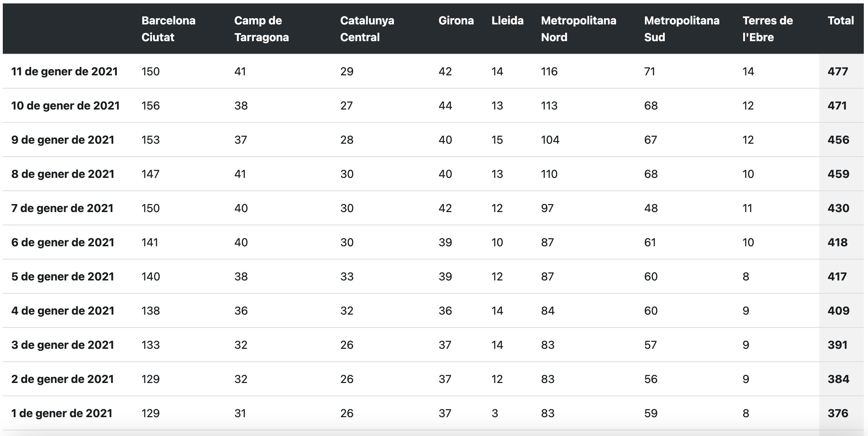Select the 11 de gener de 2021 row label
Viewport: 868px width, 436px height.
[64, 72]
